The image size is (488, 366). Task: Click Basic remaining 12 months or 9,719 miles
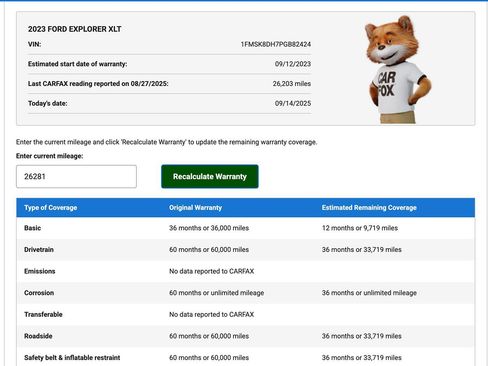click(x=360, y=228)
